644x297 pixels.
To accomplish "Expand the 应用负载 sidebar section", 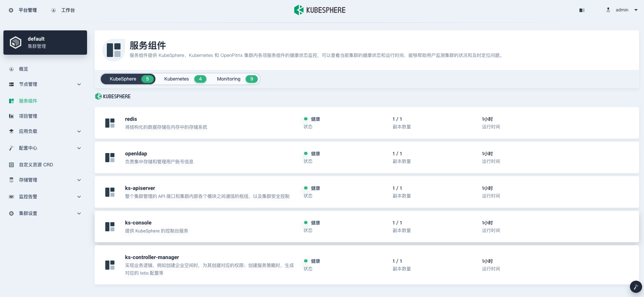I will 79,131.
